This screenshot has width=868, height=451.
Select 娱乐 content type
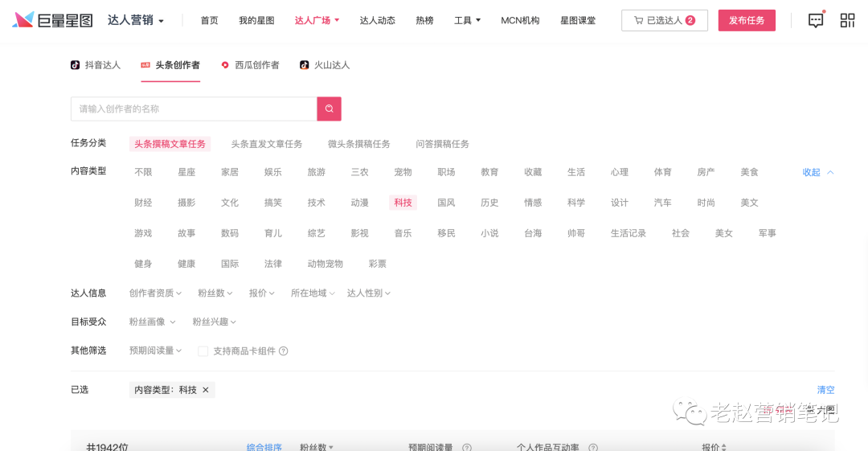pos(273,172)
